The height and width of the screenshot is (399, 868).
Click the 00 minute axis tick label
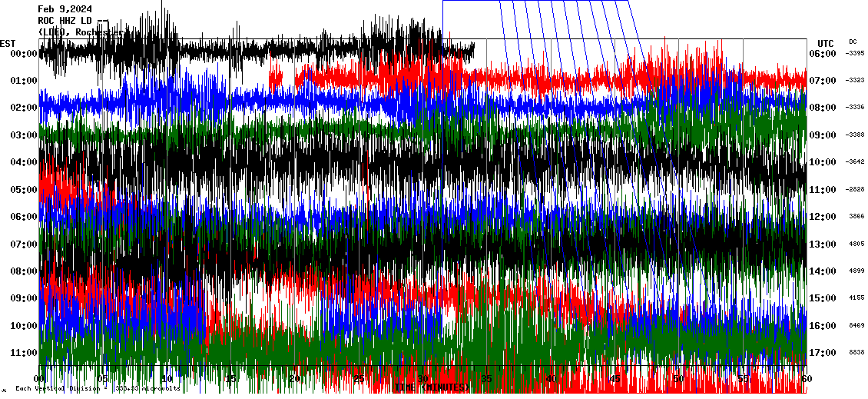tap(41, 379)
